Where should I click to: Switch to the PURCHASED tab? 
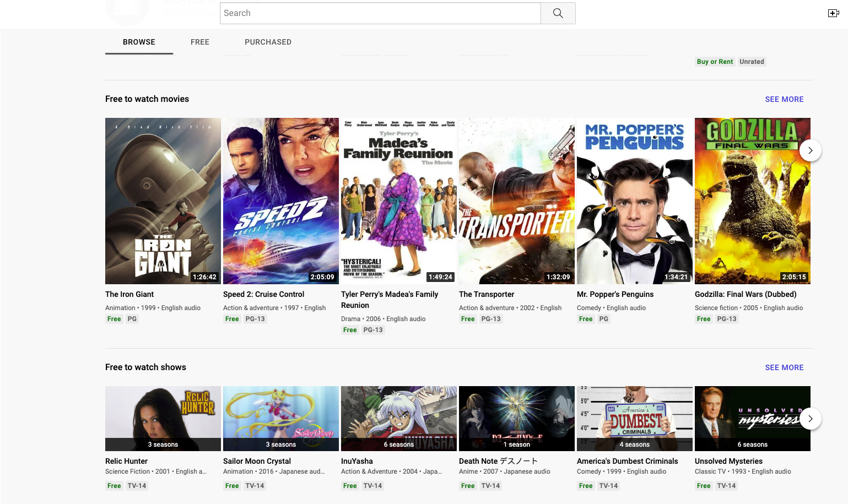point(268,42)
